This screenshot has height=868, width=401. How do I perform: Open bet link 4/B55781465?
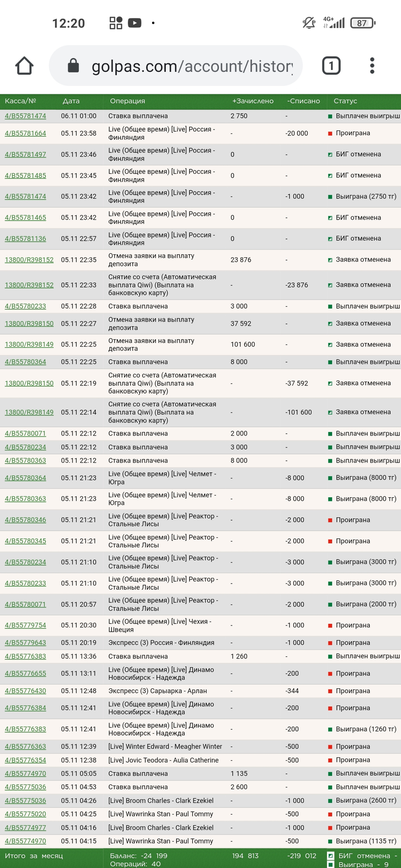(x=25, y=218)
